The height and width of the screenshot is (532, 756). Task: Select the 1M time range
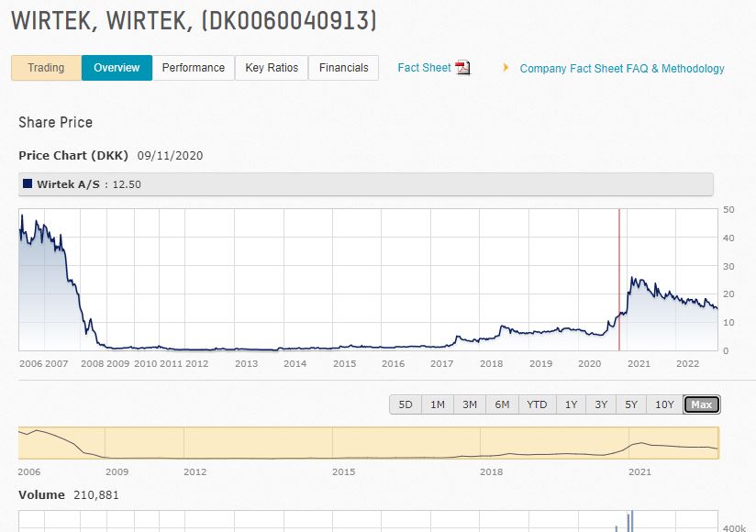[438, 405]
